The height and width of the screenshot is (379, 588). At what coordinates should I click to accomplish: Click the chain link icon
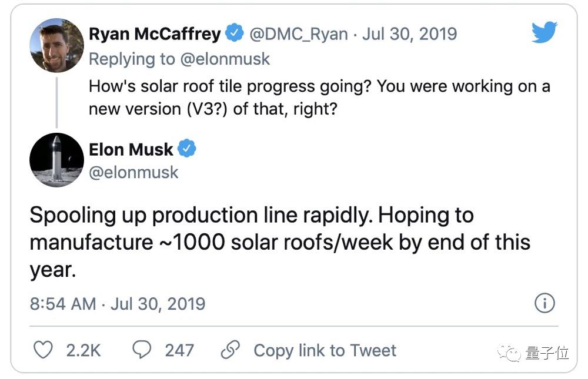click(x=230, y=350)
